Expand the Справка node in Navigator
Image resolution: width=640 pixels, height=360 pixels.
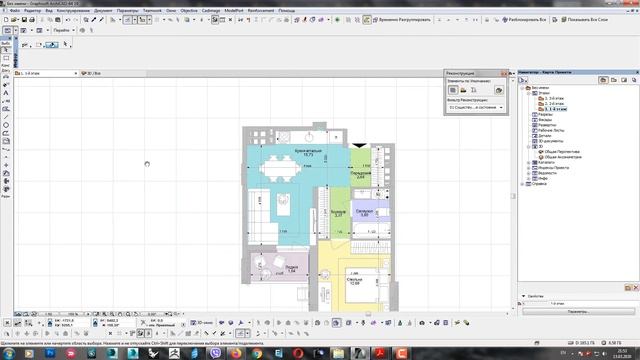(x=522, y=184)
